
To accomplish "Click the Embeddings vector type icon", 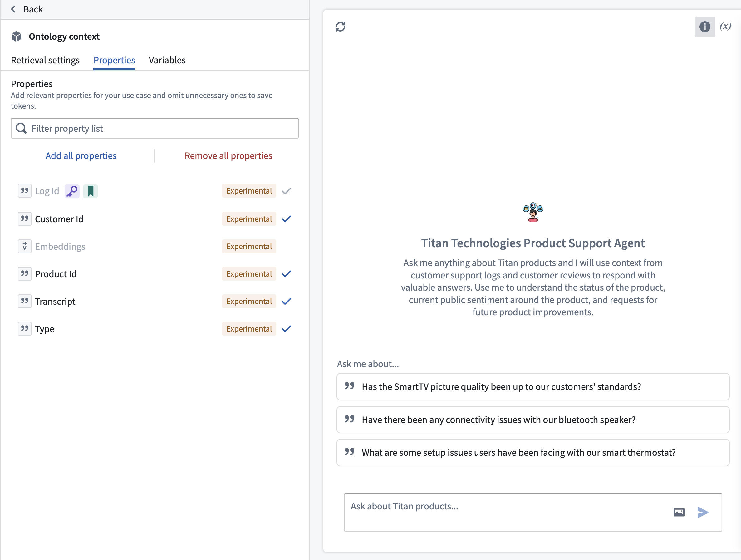I will [x=24, y=247].
